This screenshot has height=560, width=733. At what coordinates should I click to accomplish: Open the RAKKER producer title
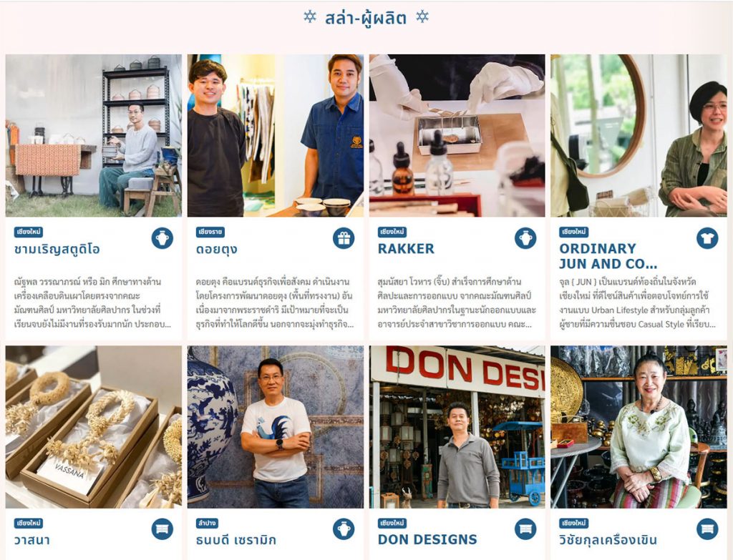point(406,248)
